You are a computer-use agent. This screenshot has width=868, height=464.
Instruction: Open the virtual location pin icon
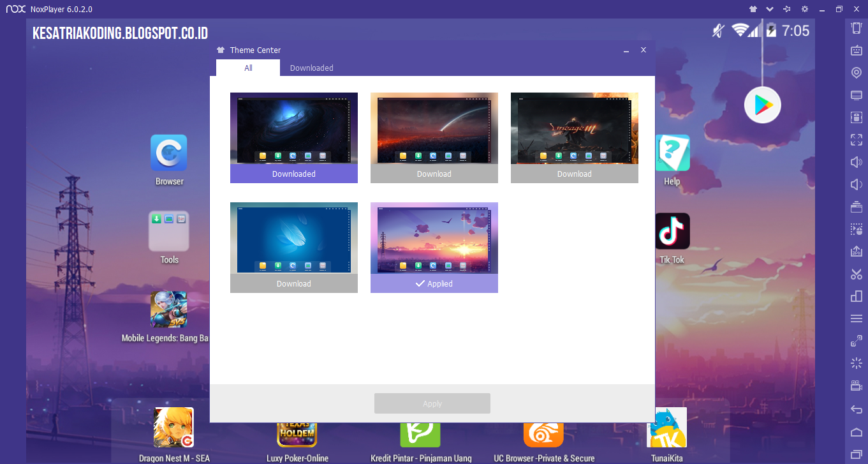(x=857, y=73)
